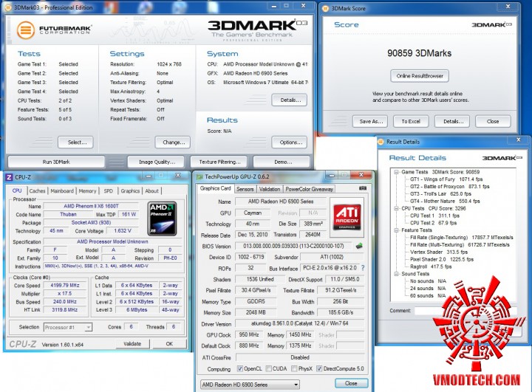The width and height of the screenshot is (532, 392).
Task: Click the AMD Phenom II logo in CPU-Z
Action: 162,219
